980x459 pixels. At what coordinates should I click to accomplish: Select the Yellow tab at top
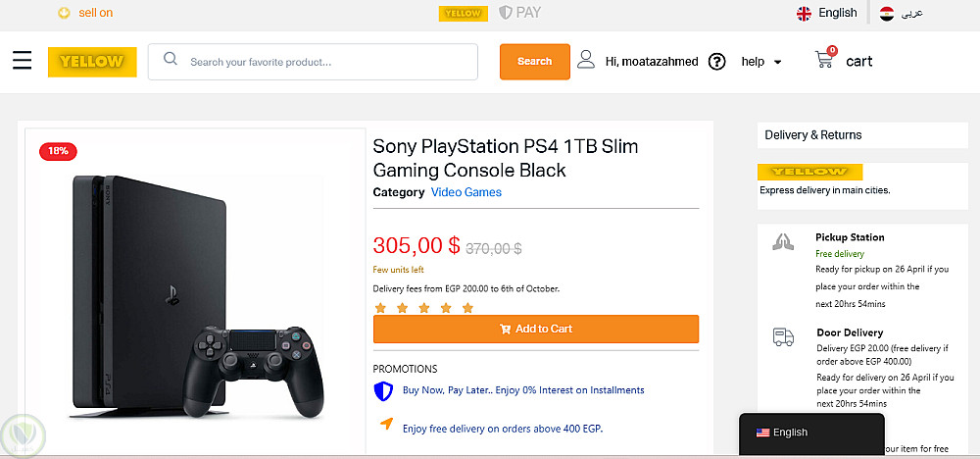[x=462, y=13]
